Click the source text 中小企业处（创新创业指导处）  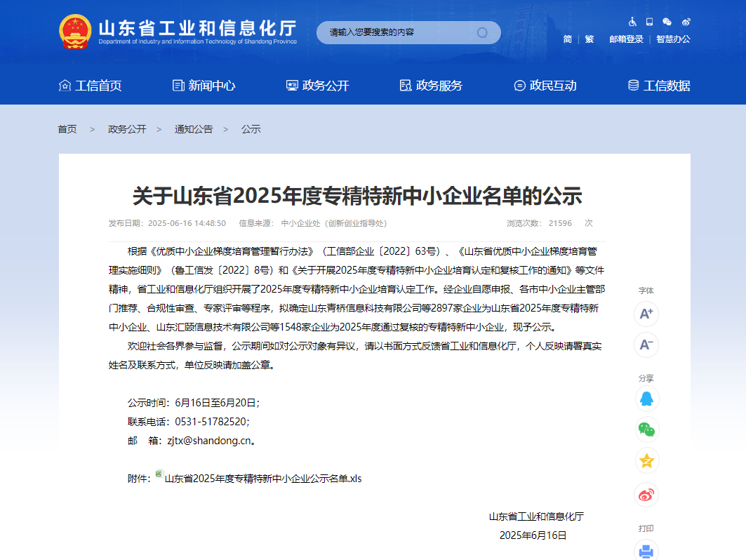(334, 223)
